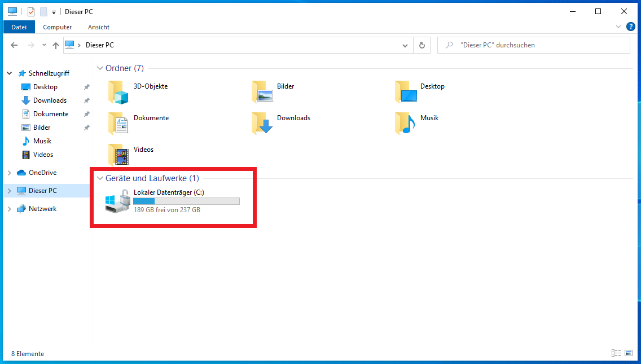The image size is (641, 364).
Task: Open the Bilder folder in main pane
Action: point(262,91)
